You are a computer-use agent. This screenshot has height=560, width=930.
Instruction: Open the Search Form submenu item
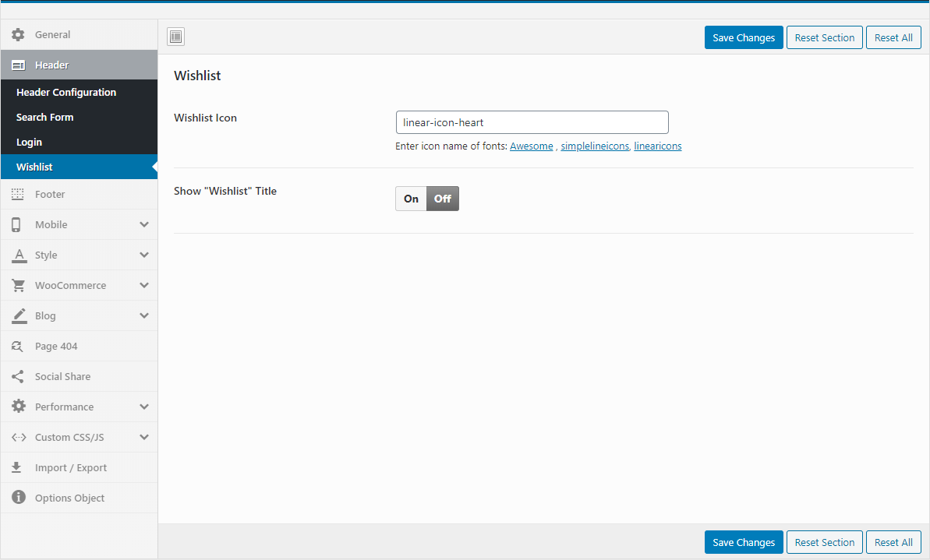point(79,118)
